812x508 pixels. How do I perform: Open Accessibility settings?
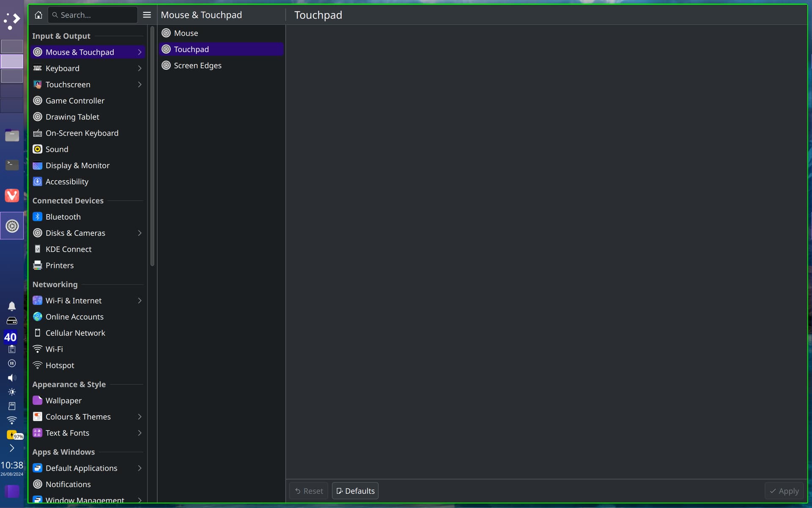[88, 182]
